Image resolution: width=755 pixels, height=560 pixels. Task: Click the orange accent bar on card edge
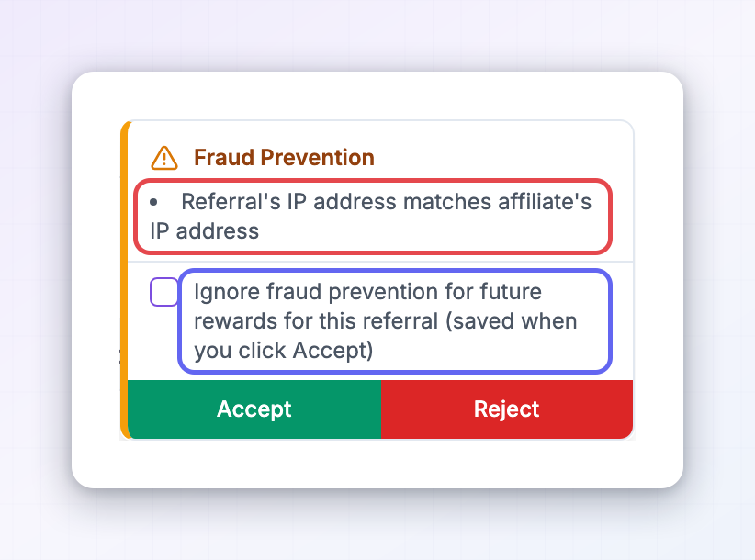124,279
